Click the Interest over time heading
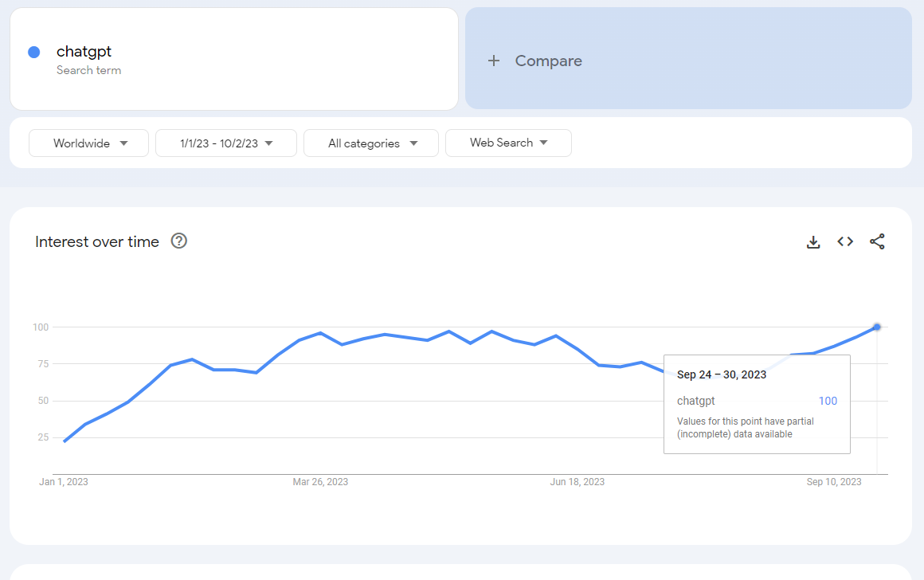Screen dimensions: 924x580 click(97, 241)
